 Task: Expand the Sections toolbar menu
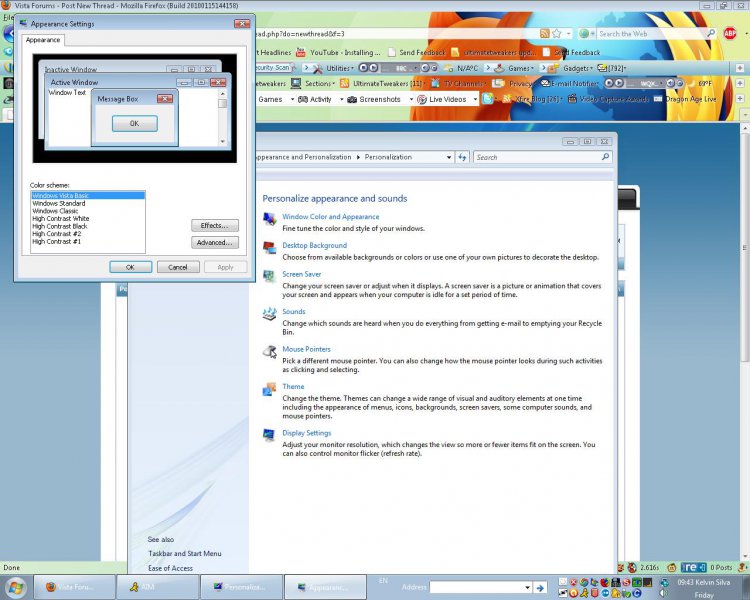[x=313, y=83]
